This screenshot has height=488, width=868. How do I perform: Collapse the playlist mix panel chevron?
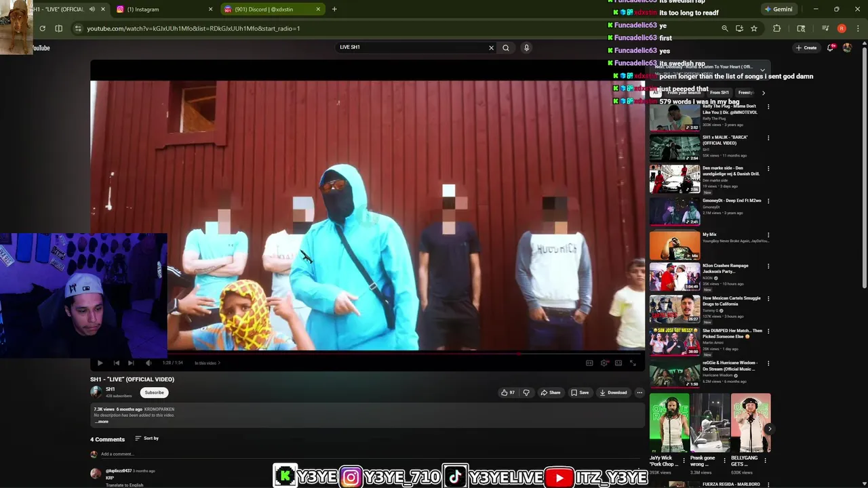762,70
